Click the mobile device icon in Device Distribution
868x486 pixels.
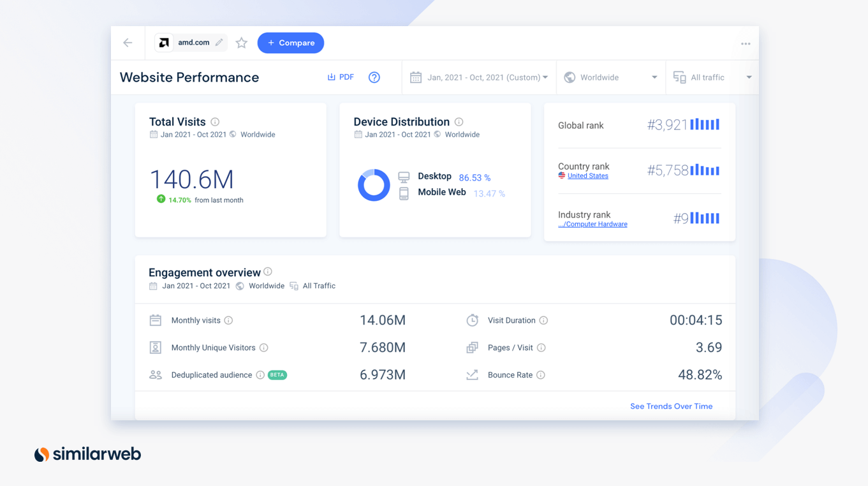404,192
